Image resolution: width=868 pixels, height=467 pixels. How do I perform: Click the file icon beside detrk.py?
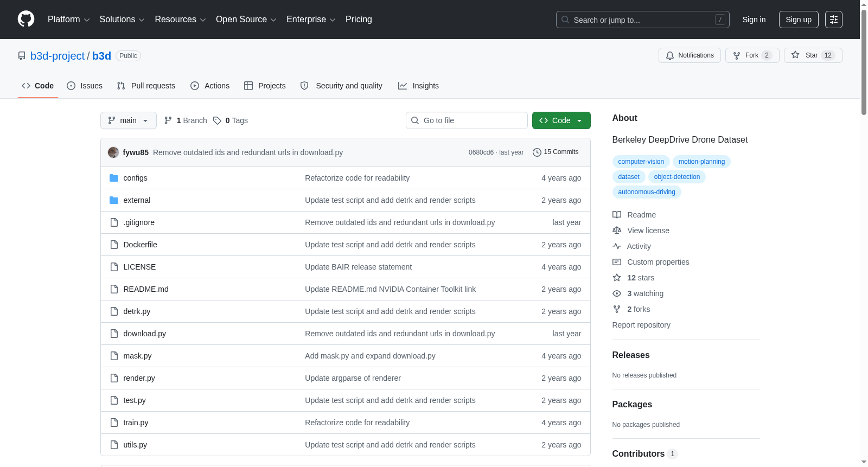point(114,311)
